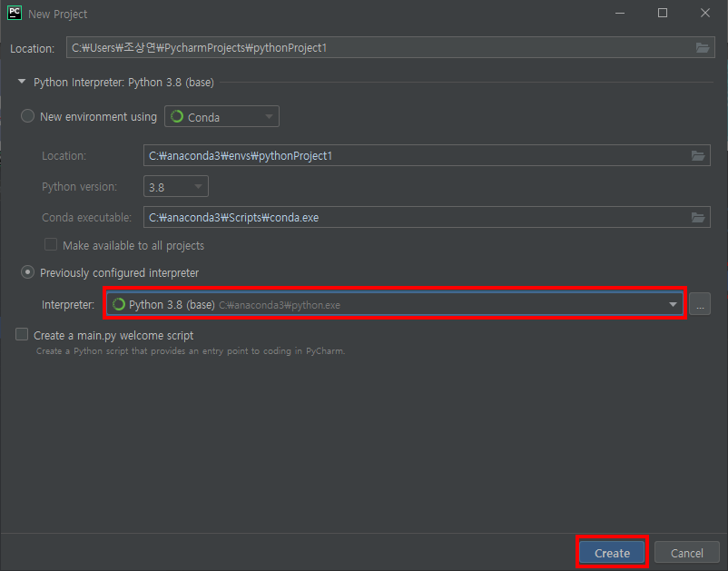Click the Conda executable path field
Viewport: 728px width, 571px height.
pos(427,217)
